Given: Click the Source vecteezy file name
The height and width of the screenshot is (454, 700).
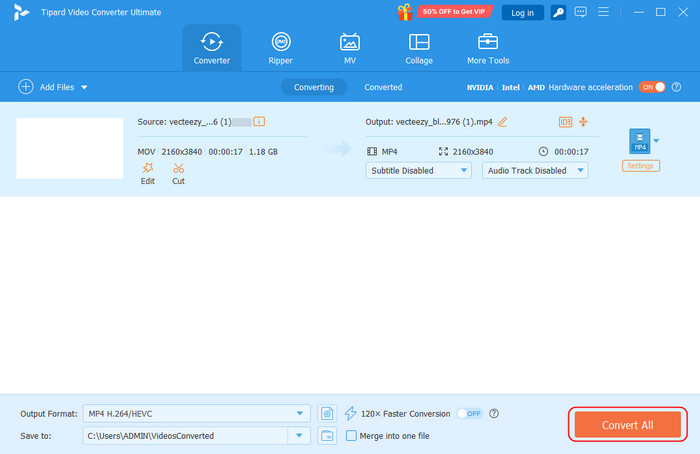Looking at the screenshot, I should tap(200, 122).
